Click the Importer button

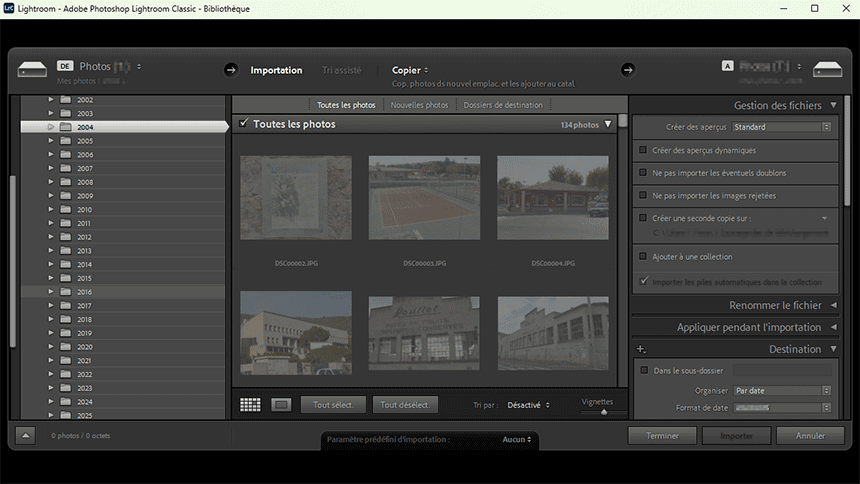tap(737, 436)
